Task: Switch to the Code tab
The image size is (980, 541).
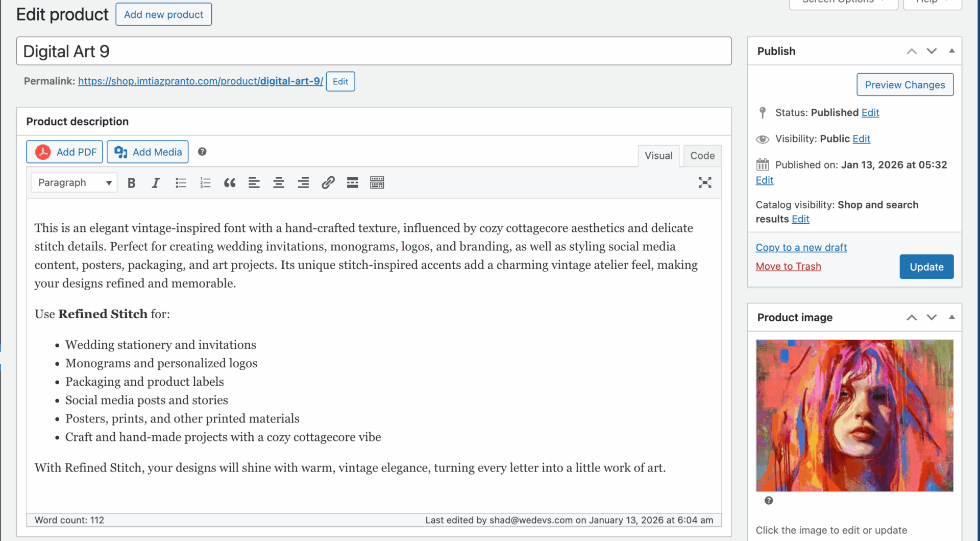Action: click(x=702, y=155)
